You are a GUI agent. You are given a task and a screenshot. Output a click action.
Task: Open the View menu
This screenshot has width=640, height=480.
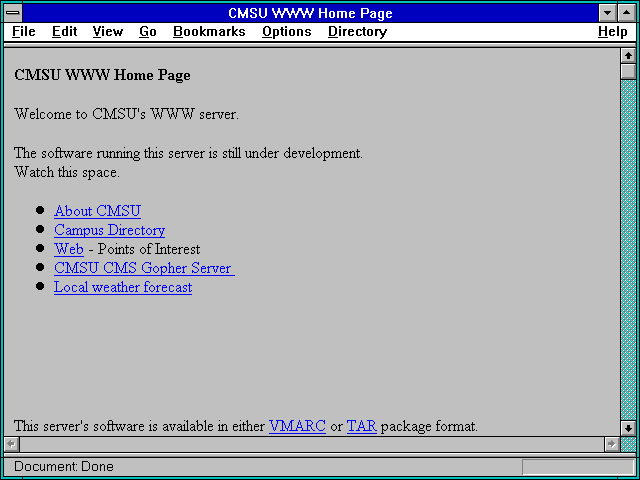coord(108,32)
